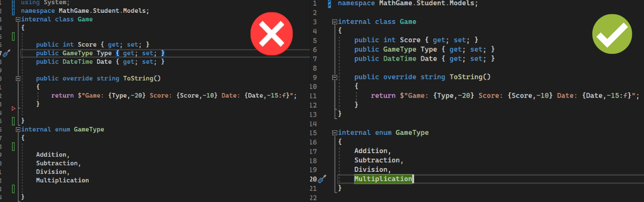Open screwdriver quick actions beside GameType Type line
644x202 pixels.
coord(6,53)
